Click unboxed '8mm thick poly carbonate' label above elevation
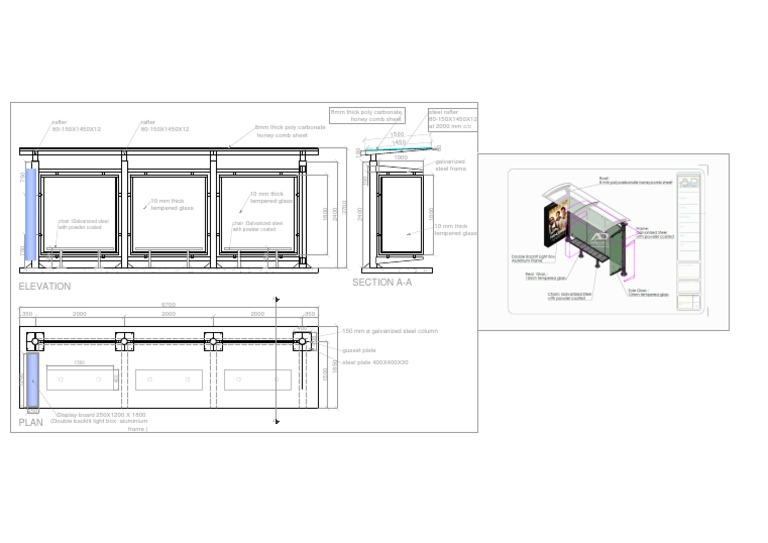 click(290, 131)
